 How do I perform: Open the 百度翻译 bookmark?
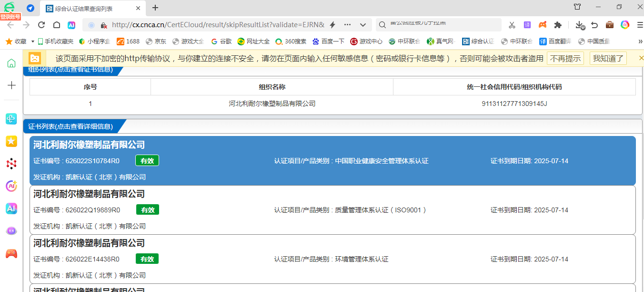(x=555, y=42)
